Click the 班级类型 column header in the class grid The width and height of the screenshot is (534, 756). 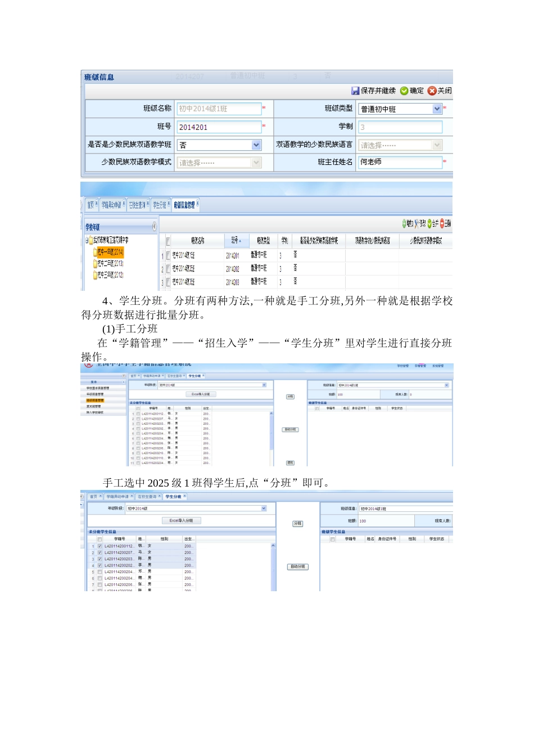pyautogui.click(x=263, y=241)
